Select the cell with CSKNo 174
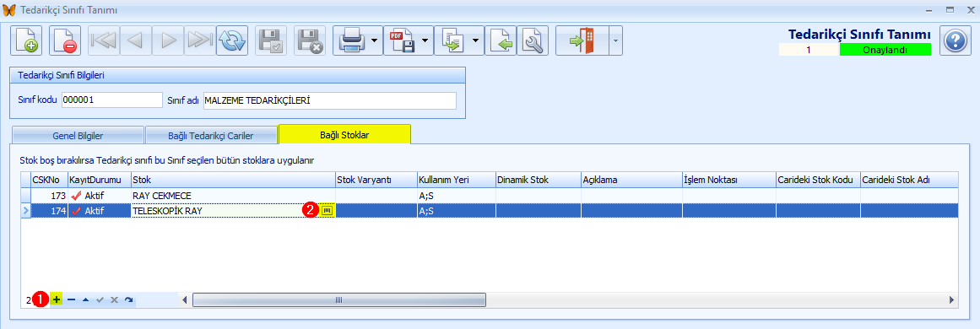The image size is (980, 329). tap(49, 211)
